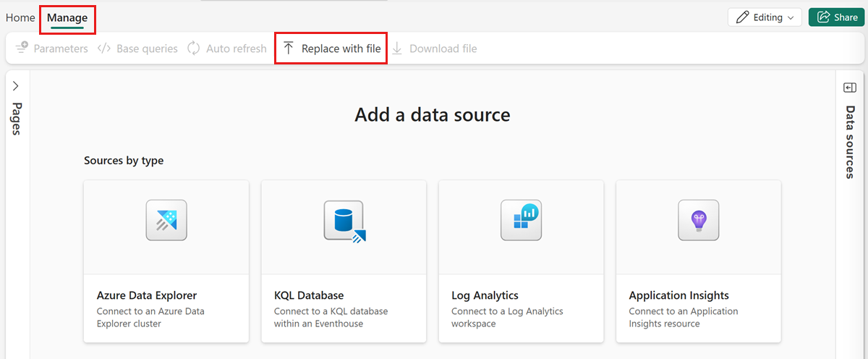Switch to the Home tab
This screenshot has width=868, height=359.
20,17
